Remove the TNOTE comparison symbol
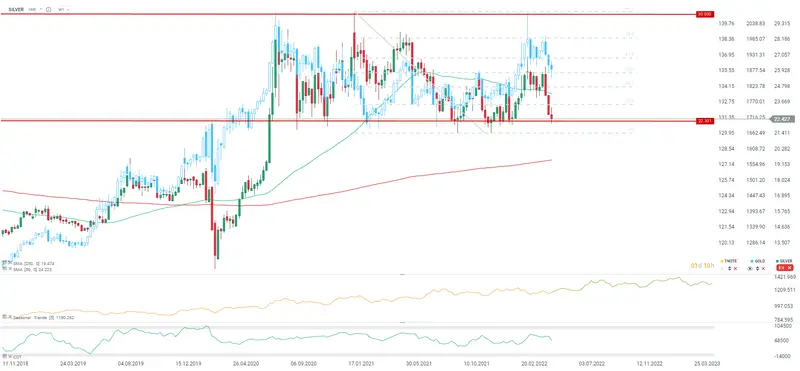This screenshot has height=371, width=800. click(x=735, y=268)
